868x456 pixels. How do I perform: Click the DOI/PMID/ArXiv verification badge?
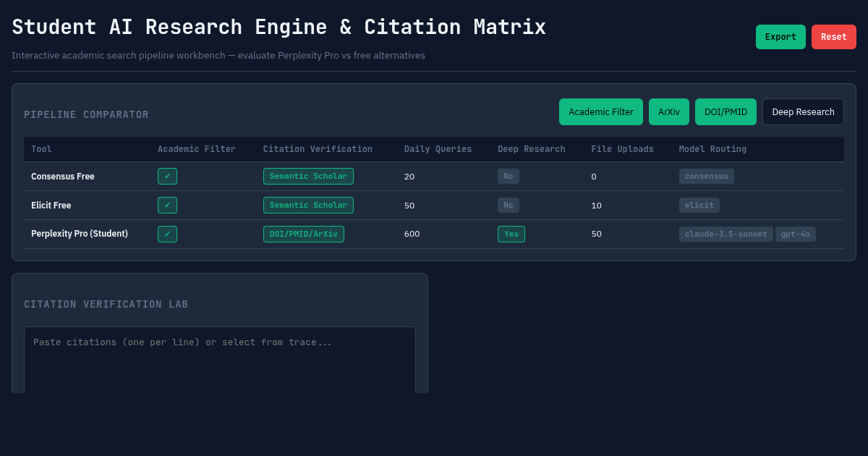pyautogui.click(x=304, y=234)
